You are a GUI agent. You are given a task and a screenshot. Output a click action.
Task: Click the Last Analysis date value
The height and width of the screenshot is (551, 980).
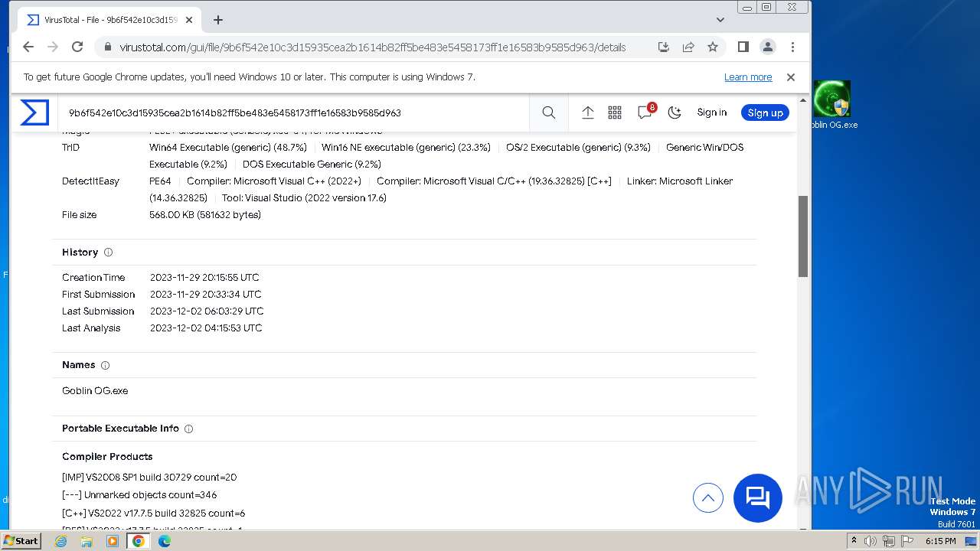pyautogui.click(x=206, y=328)
